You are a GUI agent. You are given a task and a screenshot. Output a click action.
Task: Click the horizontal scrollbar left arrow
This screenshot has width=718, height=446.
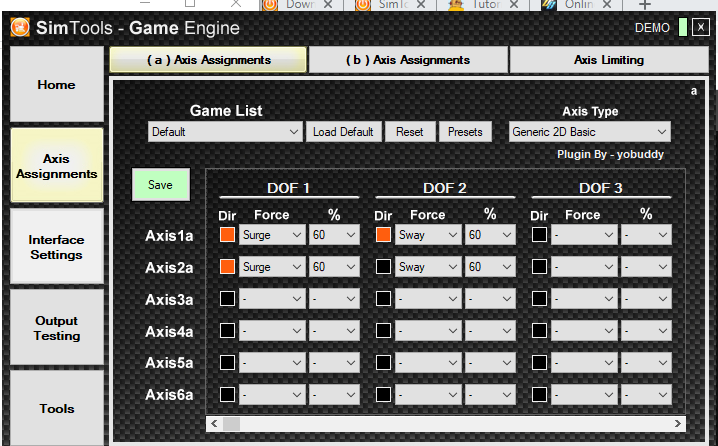pos(214,424)
